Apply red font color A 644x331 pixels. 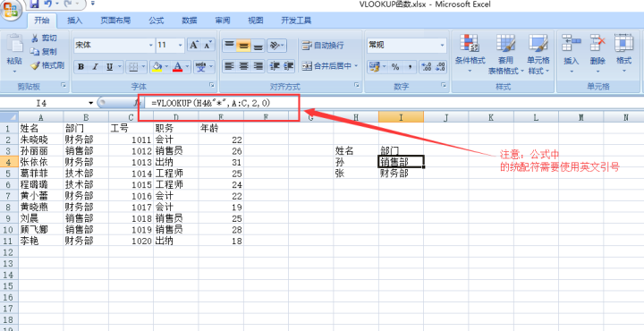pos(177,66)
